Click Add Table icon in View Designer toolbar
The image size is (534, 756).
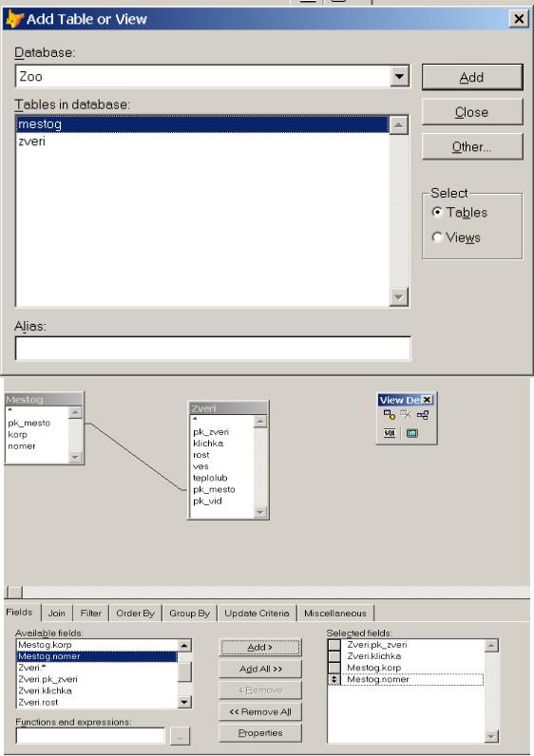pos(389,415)
